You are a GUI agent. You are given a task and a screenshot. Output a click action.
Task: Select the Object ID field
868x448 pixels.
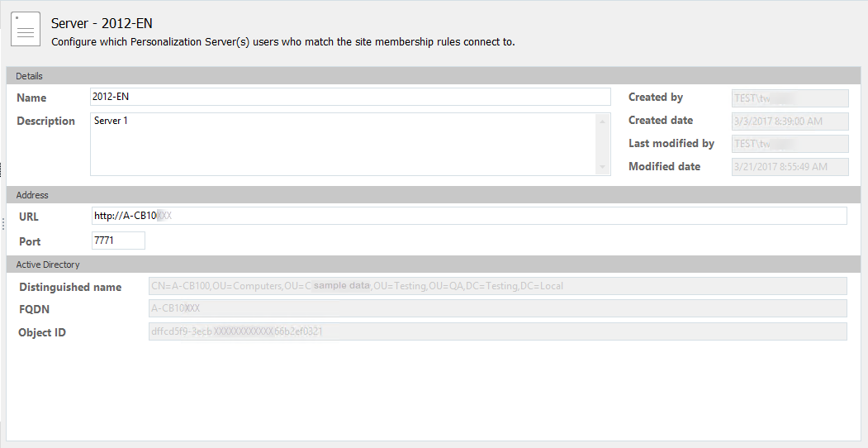pyautogui.click(x=497, y=331)
